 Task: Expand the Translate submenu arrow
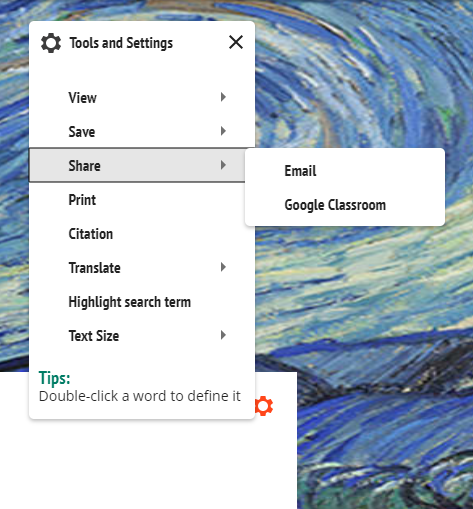(223, 267)
